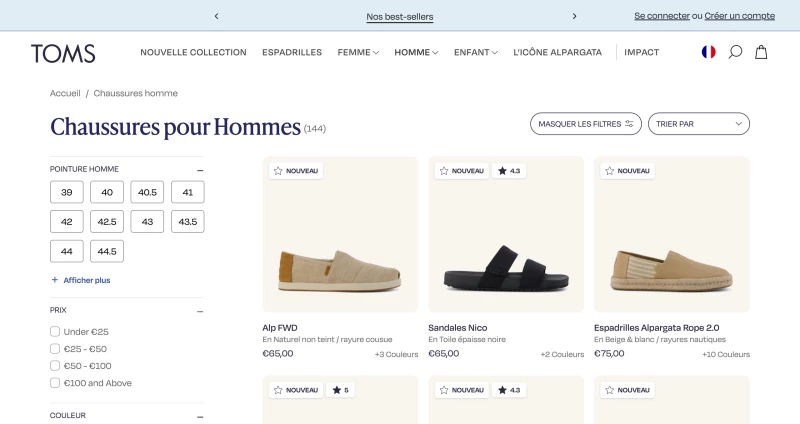Screen dimensions: 800x424
Task: Click the TOMS logo
Action: [x=63, y=53]
